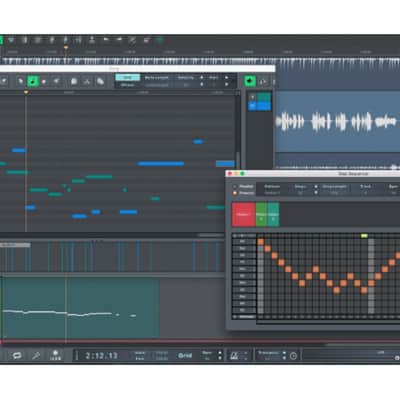400x400 pixels.
Task: Click the teal track color block beside the waveform
Action: pos(264,97)
